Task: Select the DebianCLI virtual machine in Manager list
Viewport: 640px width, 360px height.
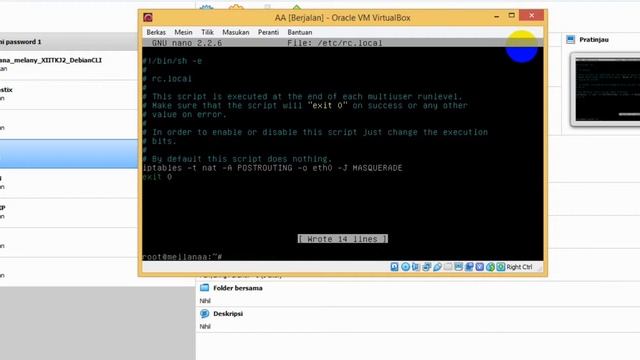Action: tap(69, 64)
